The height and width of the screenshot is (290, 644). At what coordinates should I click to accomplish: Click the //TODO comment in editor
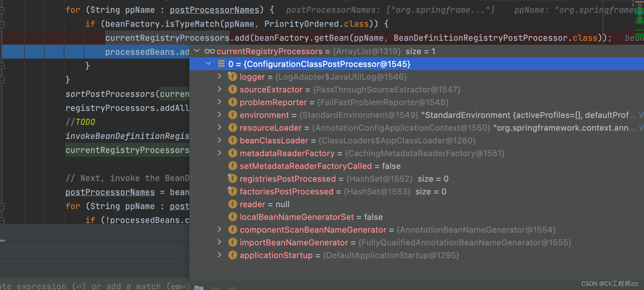[x=80, y=122]
